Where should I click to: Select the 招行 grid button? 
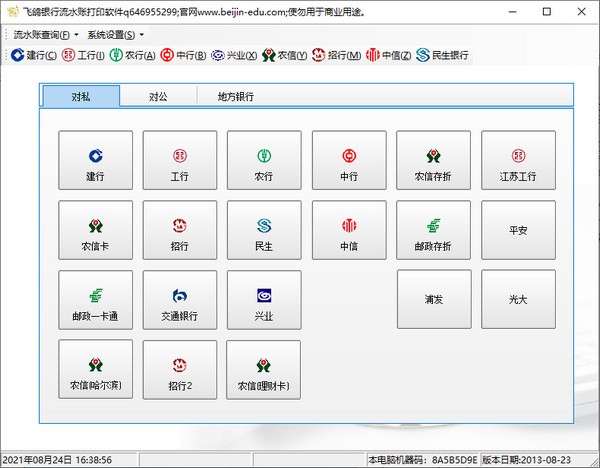(x=180, y=230)
